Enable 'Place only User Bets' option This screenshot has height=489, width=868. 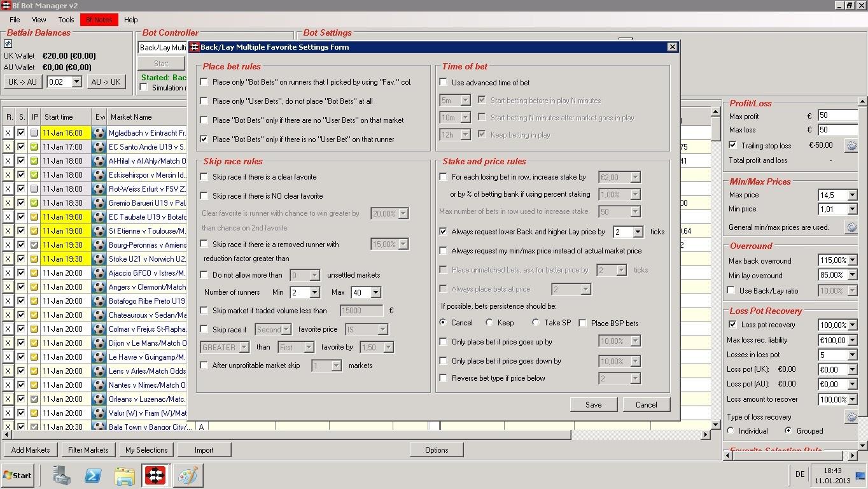click(x=204, y=101)
